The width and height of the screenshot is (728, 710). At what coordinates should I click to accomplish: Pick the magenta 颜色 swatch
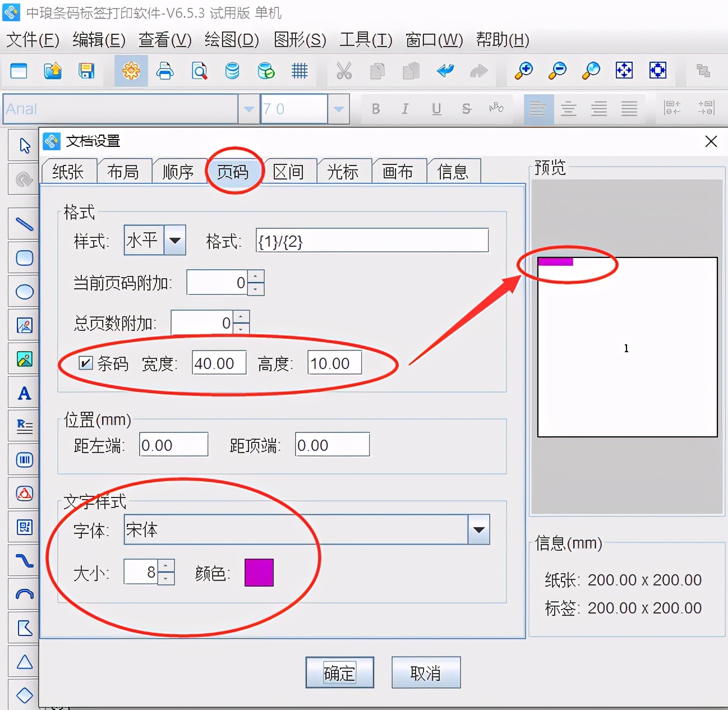(259, 573)
